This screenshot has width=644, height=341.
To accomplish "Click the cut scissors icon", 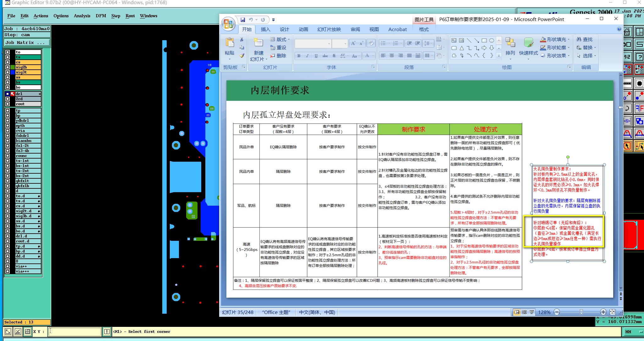I will pos(241,40).
